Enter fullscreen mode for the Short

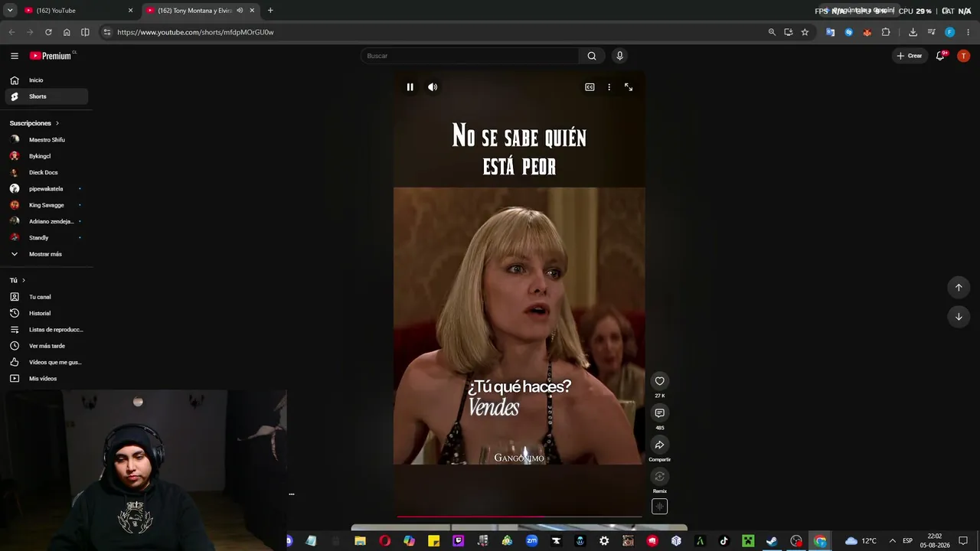pos(629,87)
